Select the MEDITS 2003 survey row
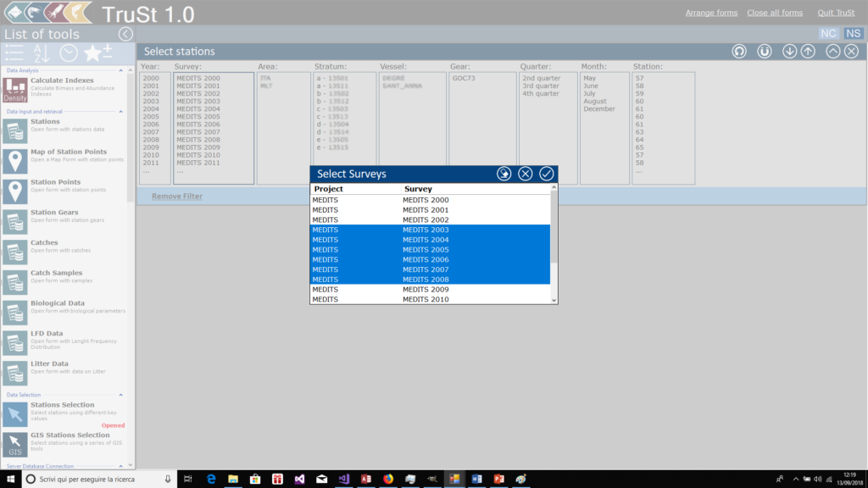 (x=430, y=230)
